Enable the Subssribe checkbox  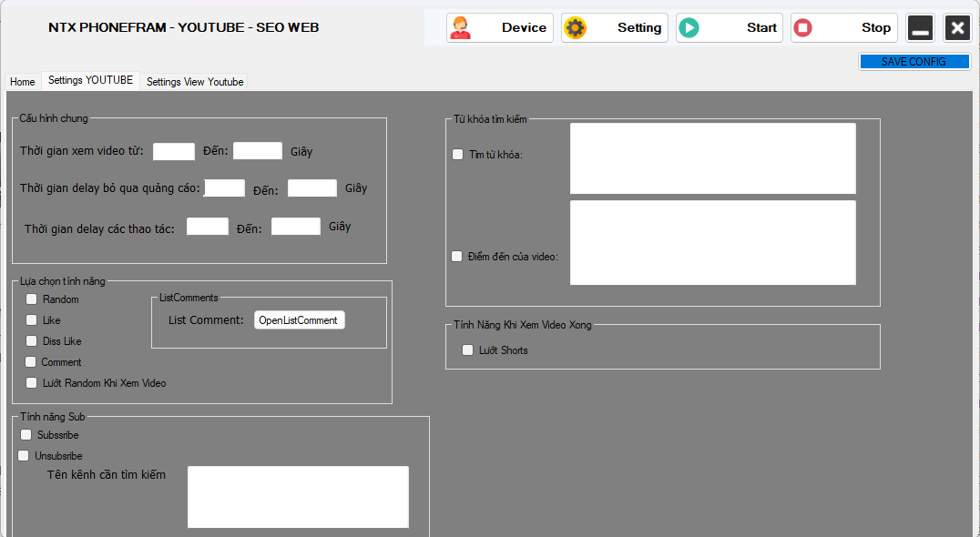[x=26, y=435]
